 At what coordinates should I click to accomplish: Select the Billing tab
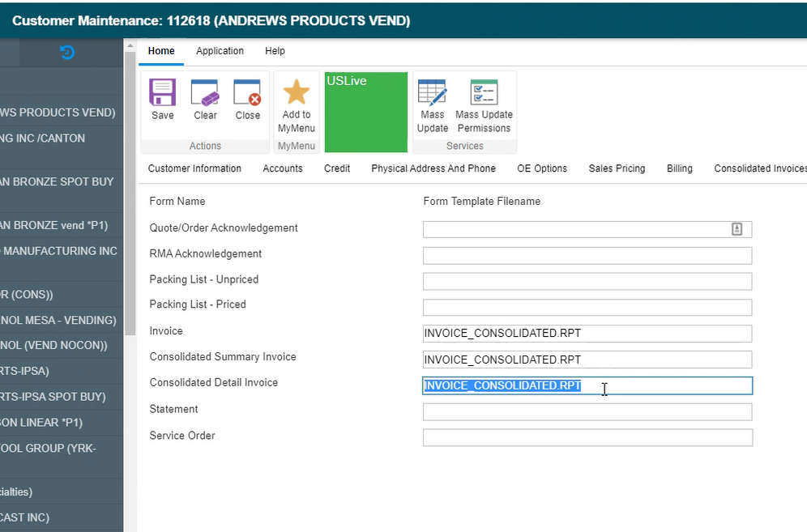(x=679, y=168)
